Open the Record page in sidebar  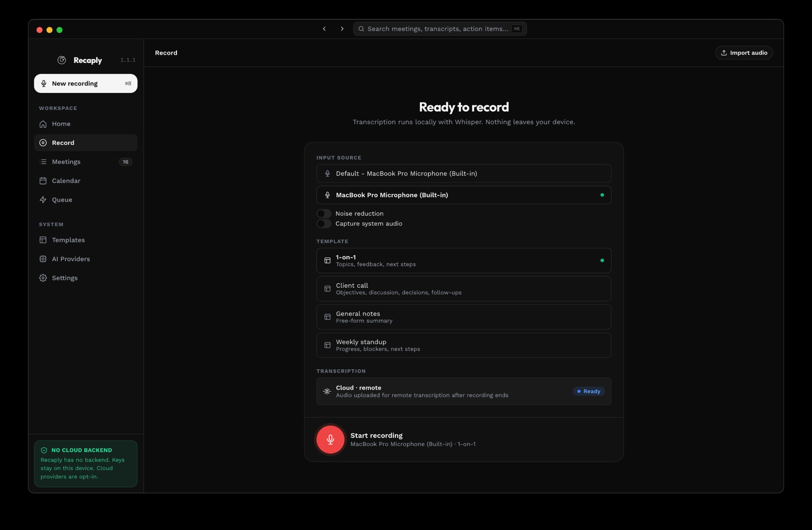[86, 143]
